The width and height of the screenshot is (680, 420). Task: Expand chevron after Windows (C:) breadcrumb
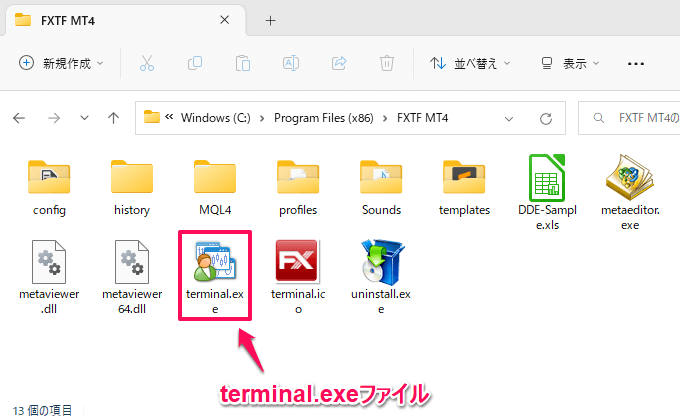coord(262,118)
